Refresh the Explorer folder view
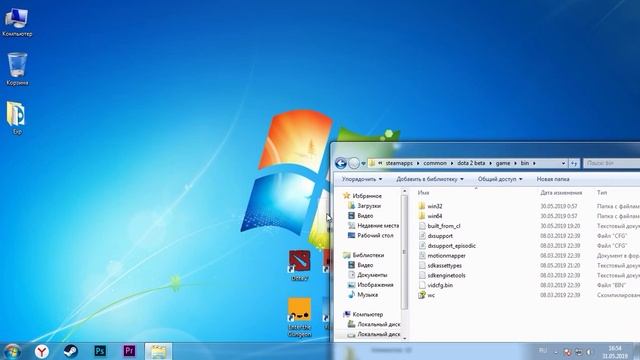The width and height of the screenshot is (640, 360). [x=574, y=163]
